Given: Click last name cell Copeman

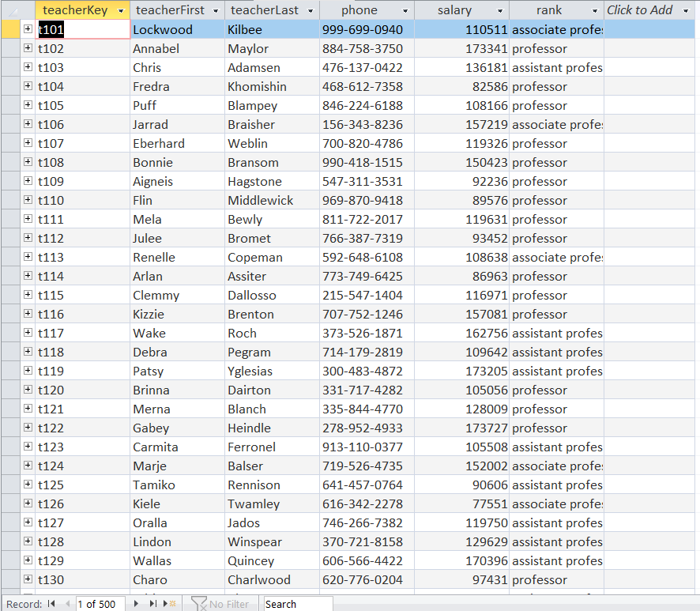Looking at the screenshot, I should (273, 257).
